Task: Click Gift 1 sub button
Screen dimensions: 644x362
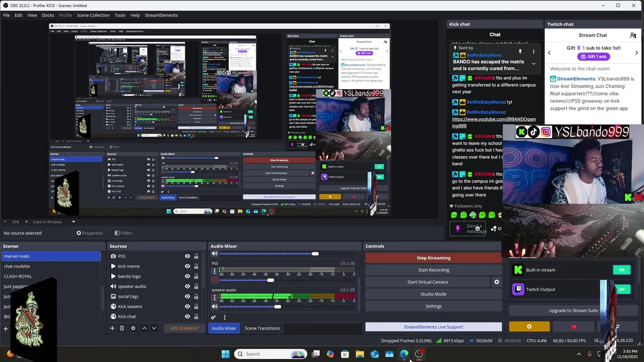Action: coord(593,57)
